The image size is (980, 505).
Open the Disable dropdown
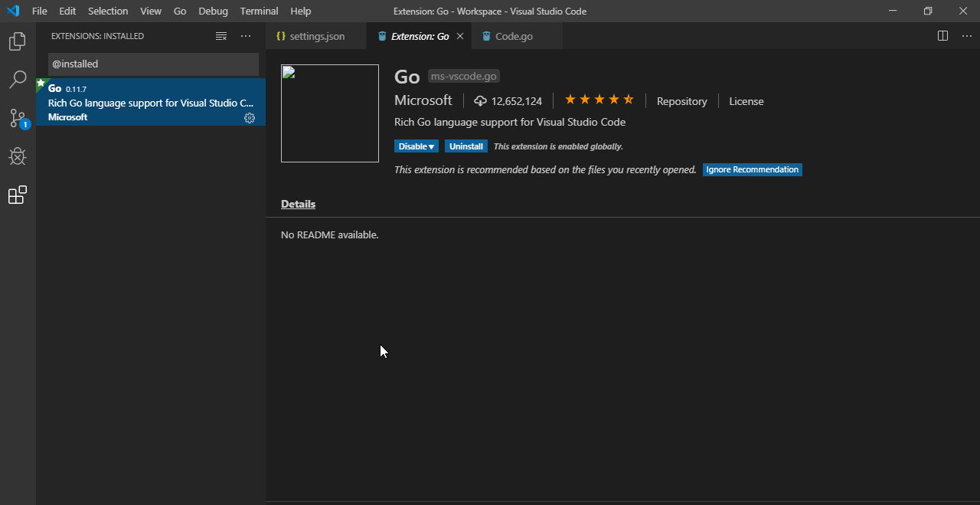click(416, 146)
